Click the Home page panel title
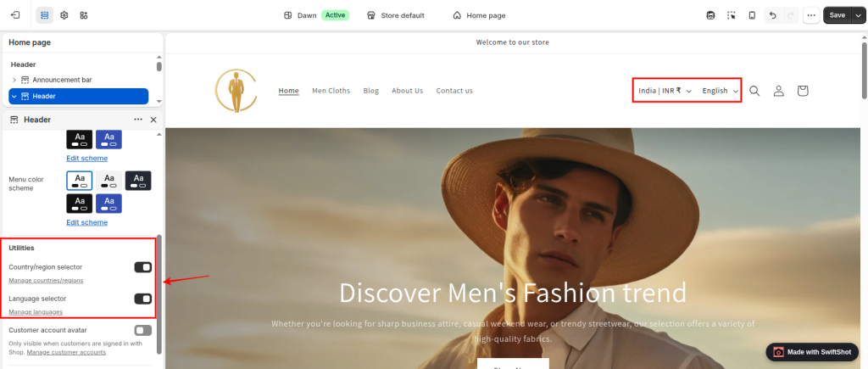The height and width of the screenshot is (369, 868). pos(30,42)
